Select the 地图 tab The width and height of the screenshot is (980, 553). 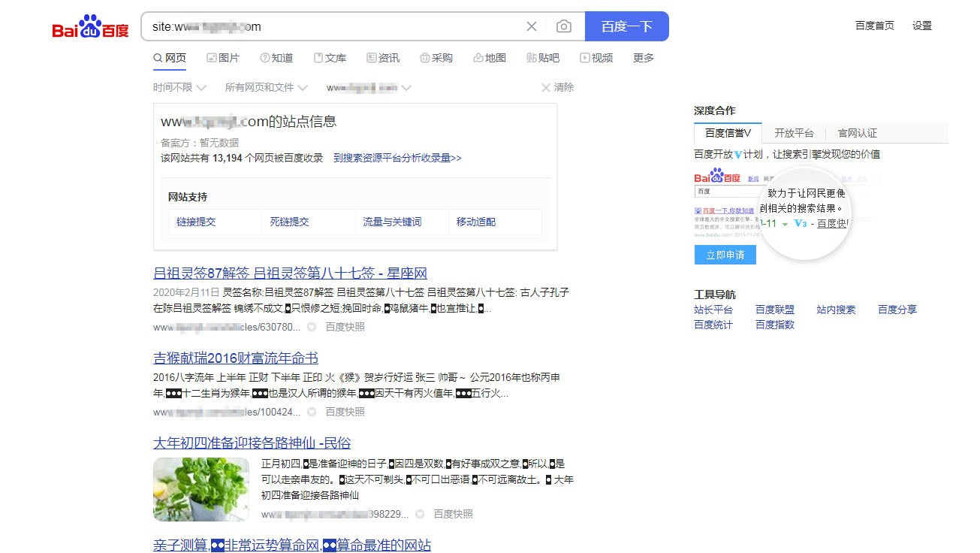click(490, 58)
